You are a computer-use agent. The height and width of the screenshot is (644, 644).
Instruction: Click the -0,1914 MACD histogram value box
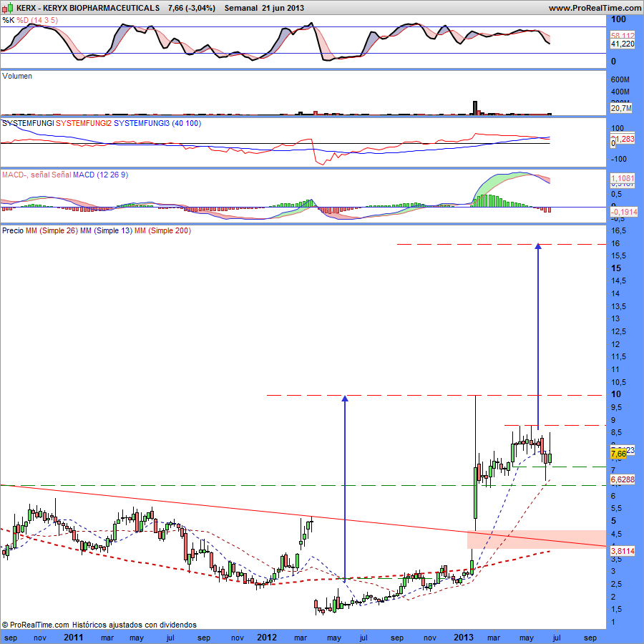pyautogui.click(x=624, y=212)
